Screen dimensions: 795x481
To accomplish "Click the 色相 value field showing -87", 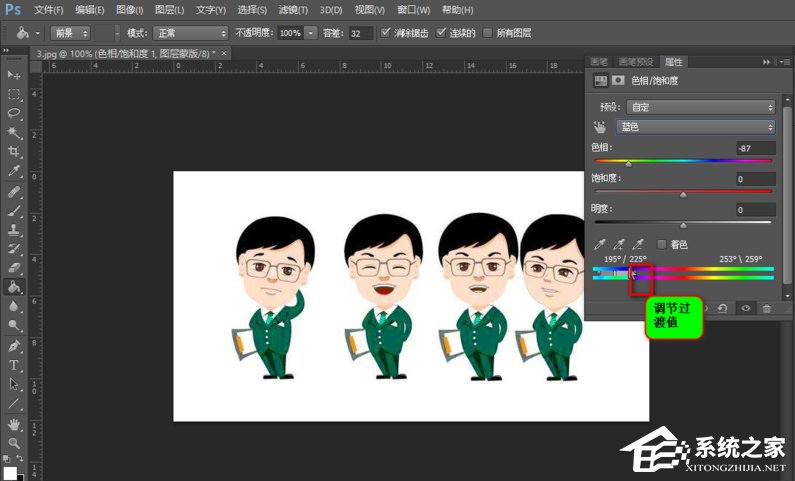I will [755, 148].
